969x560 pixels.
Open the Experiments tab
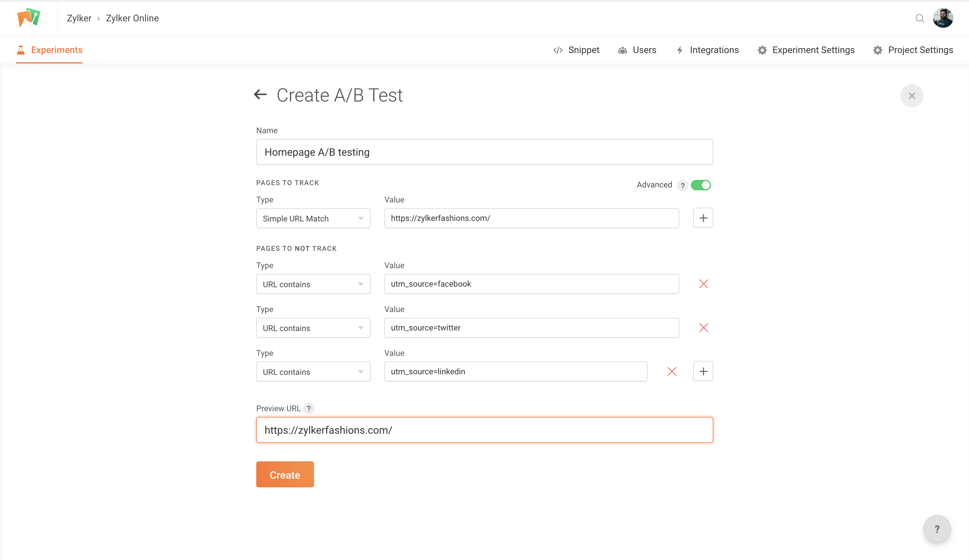click(x=50, y=50)
